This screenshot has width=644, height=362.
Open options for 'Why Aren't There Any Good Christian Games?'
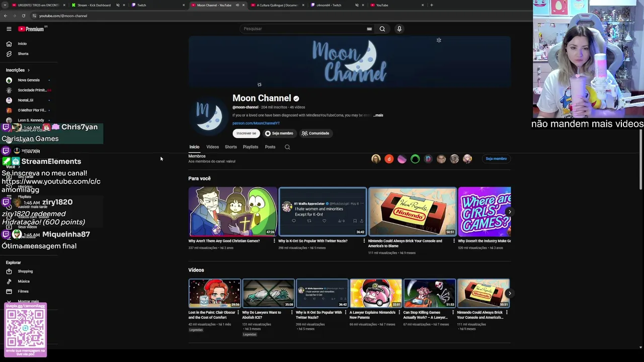click(274, 241)
